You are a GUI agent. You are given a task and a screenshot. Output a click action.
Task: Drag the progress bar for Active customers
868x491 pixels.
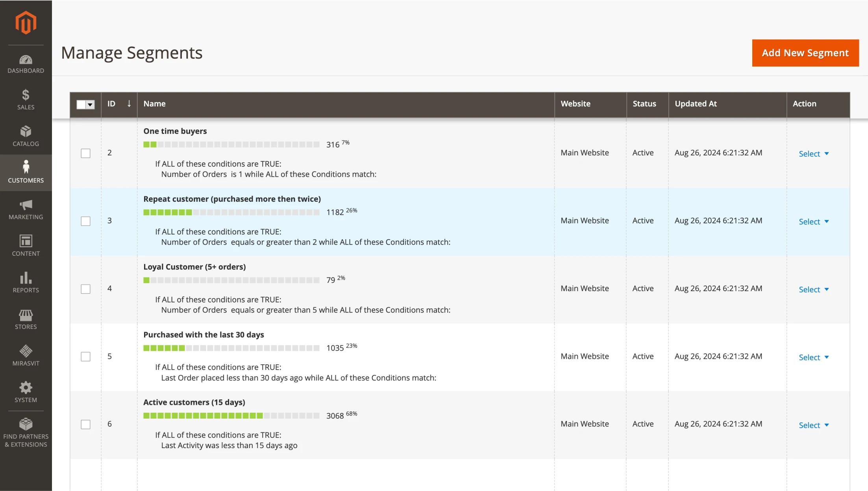tap(232, 415)
